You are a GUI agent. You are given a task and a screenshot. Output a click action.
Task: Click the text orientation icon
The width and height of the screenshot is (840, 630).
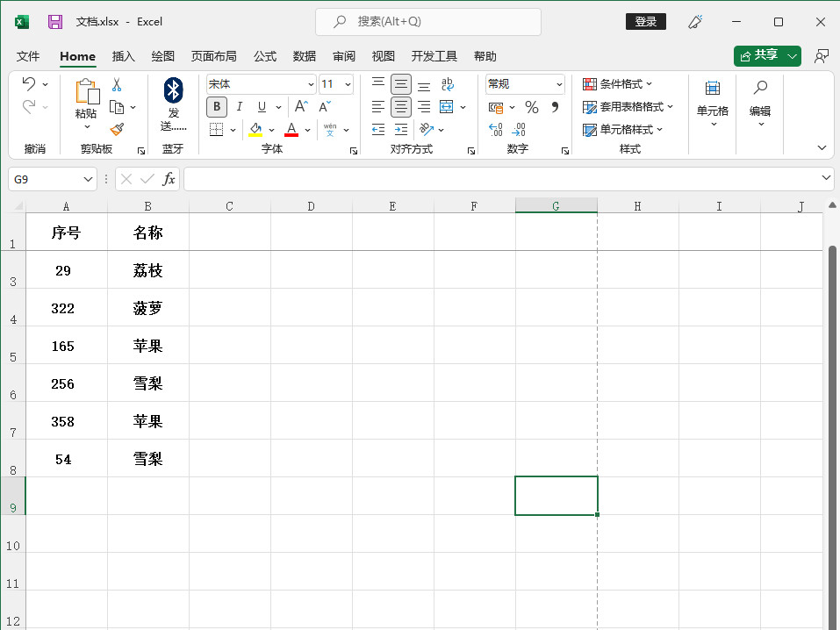427,130
